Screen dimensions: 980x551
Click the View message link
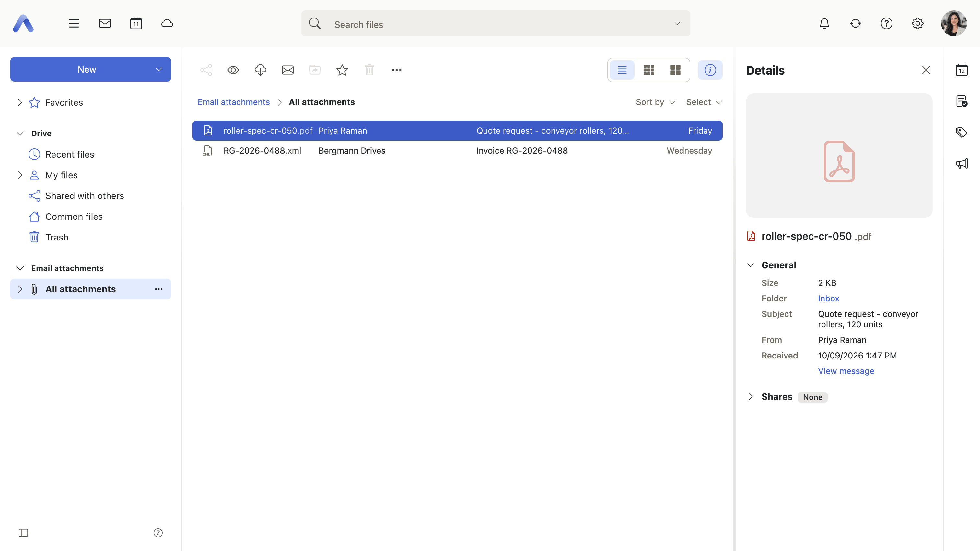click(846, 371)
